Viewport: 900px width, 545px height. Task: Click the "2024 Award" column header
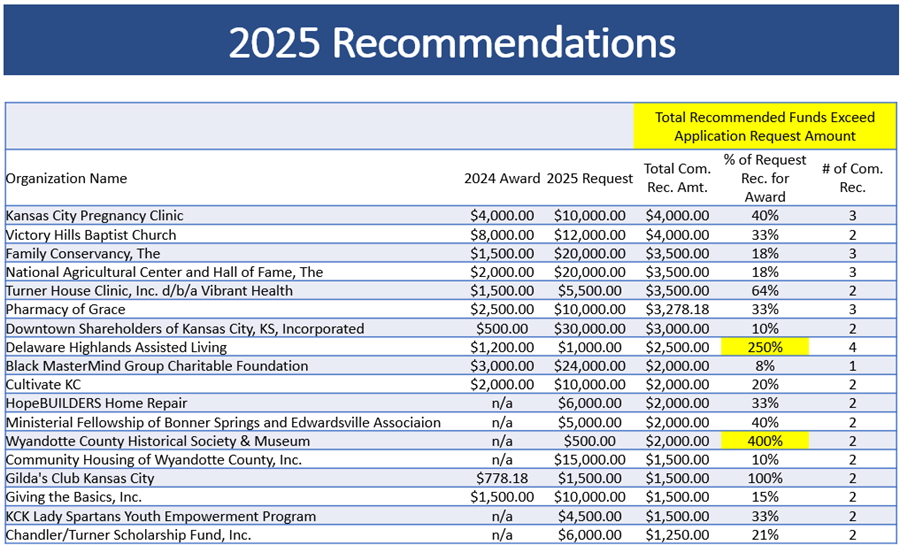(x=502, y=178)
